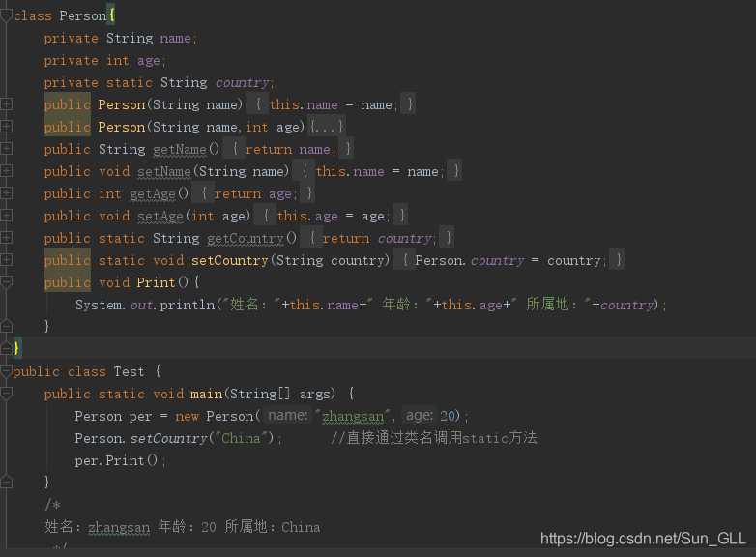Click the Print method name declaration
The image size is (756, 557).
pos(156,282)
